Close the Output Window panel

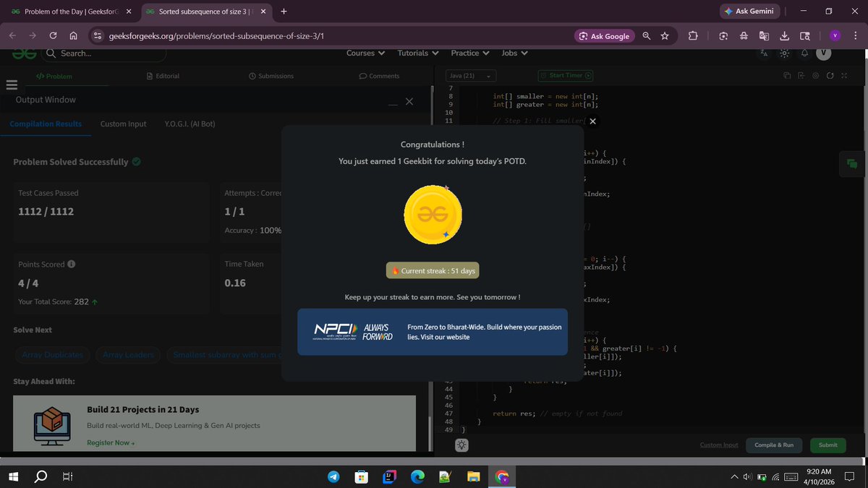coord(409,102)
